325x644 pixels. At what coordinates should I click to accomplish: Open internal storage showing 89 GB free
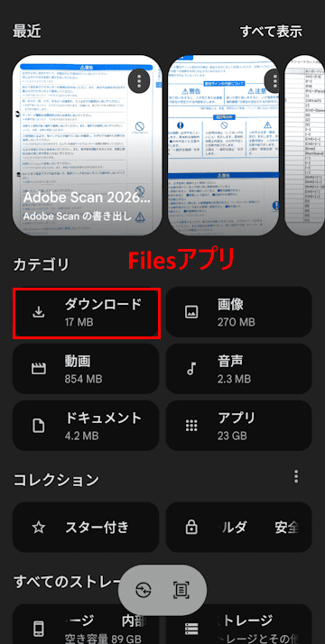[86, 624]
